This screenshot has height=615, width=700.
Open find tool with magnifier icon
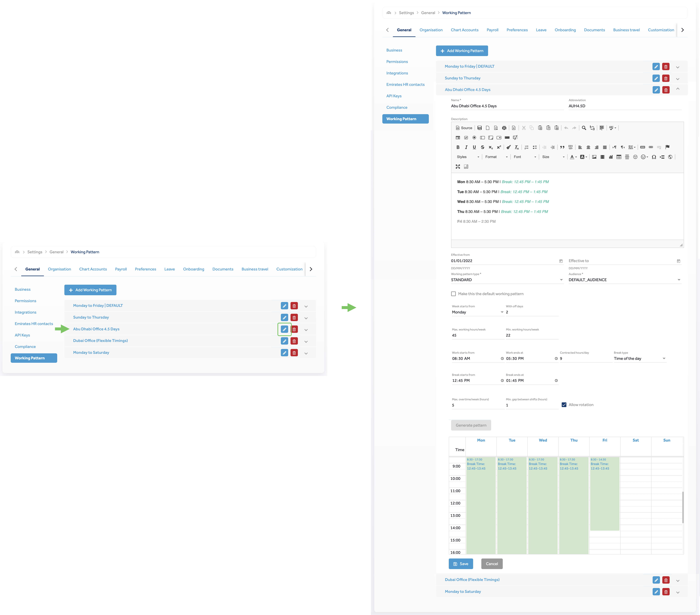tap(584, 128)
